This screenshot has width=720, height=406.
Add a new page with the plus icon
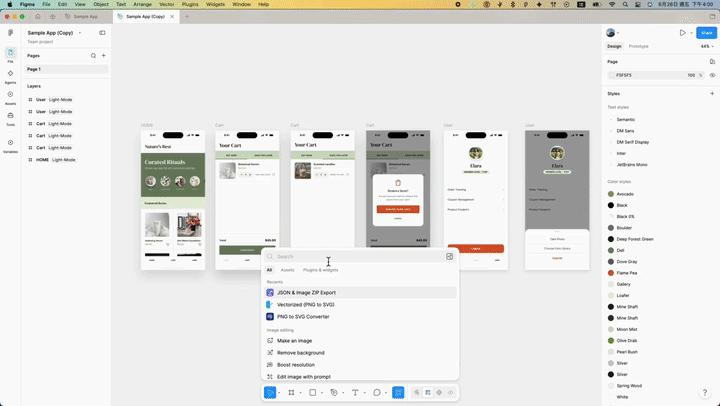103,56
